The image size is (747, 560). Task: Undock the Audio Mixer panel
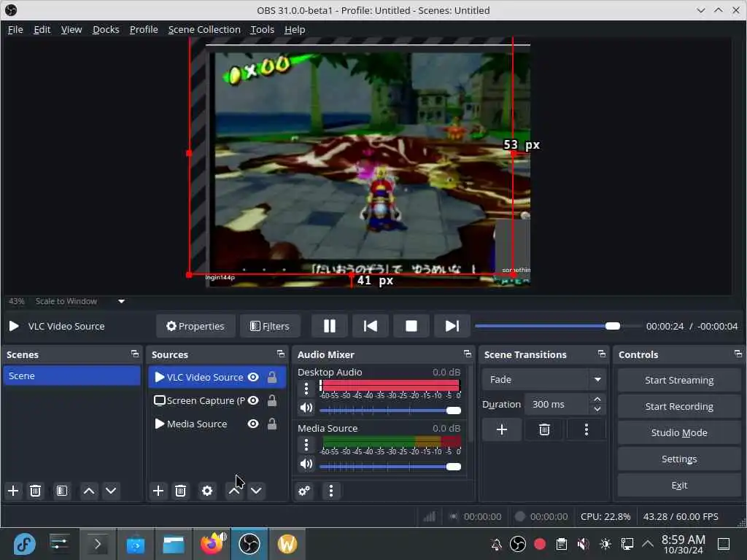pos(468,354)
